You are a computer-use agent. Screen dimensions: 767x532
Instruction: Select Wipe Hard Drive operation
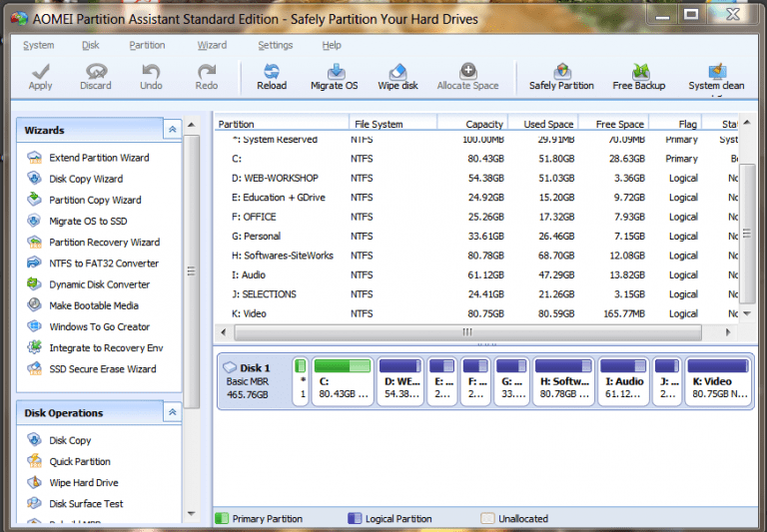click(73, 483)
